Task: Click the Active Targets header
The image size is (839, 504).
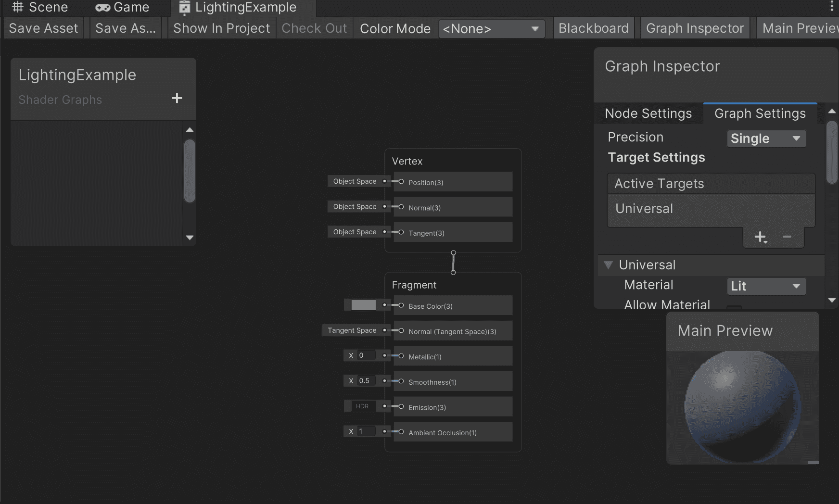Action: click(711, 184)
